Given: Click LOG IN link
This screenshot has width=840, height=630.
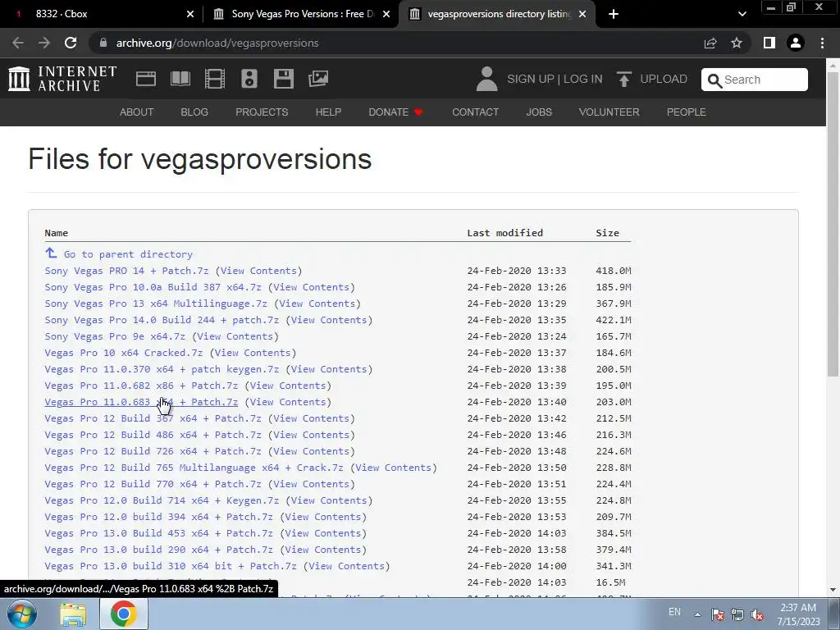Looking at the screenshot, I should pos(583,79).
